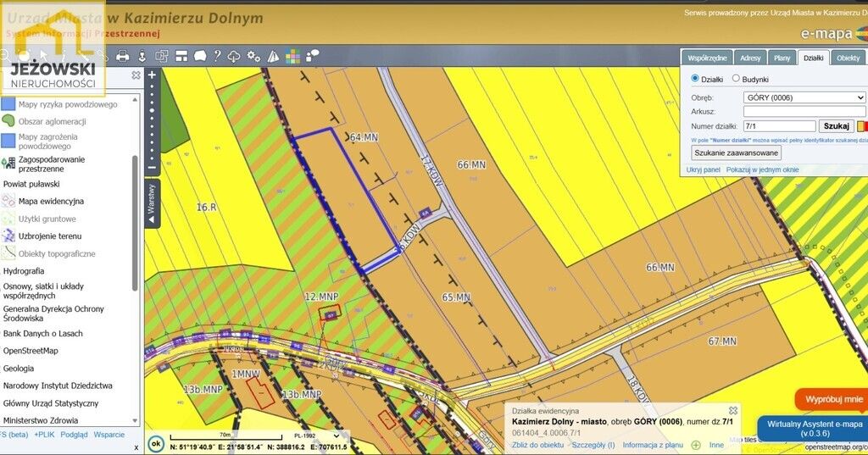Open Informacja z planu link
Screen dimensions: 868x455
(x=653, y=445)
